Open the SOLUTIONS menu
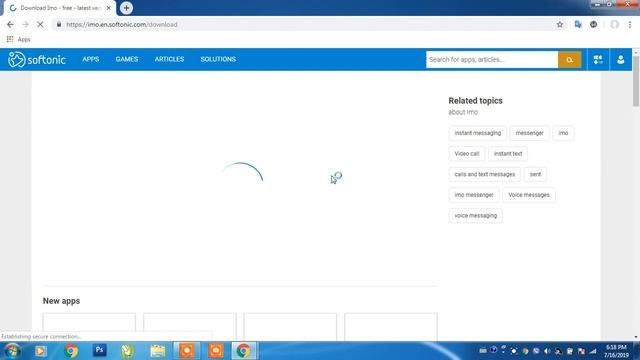Image resolution: width=640 pixels, height=360 pixels. pos(218,59)
